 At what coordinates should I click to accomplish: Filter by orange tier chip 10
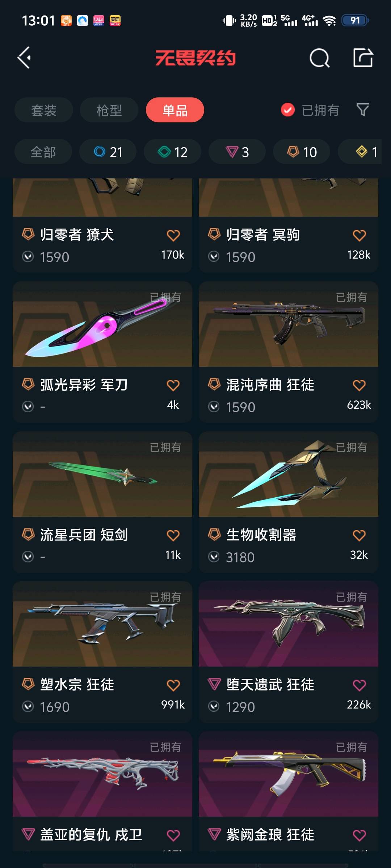(x=302, y=152)
